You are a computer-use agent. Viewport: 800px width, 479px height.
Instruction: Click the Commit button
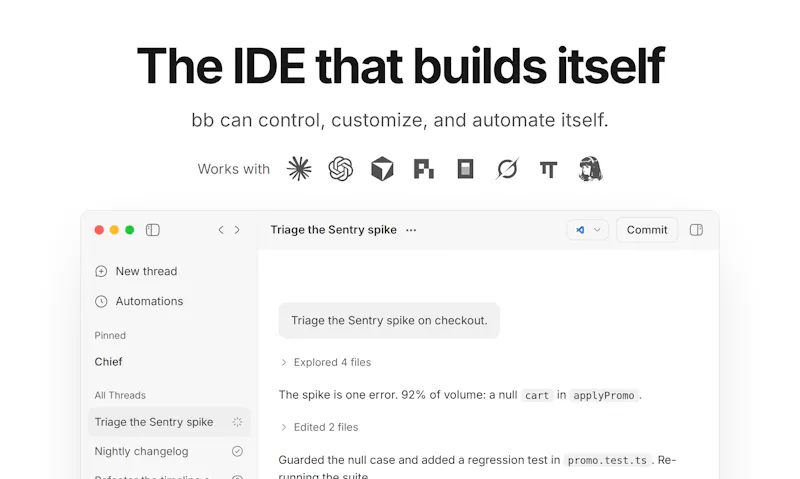click(x=647, y=230)
